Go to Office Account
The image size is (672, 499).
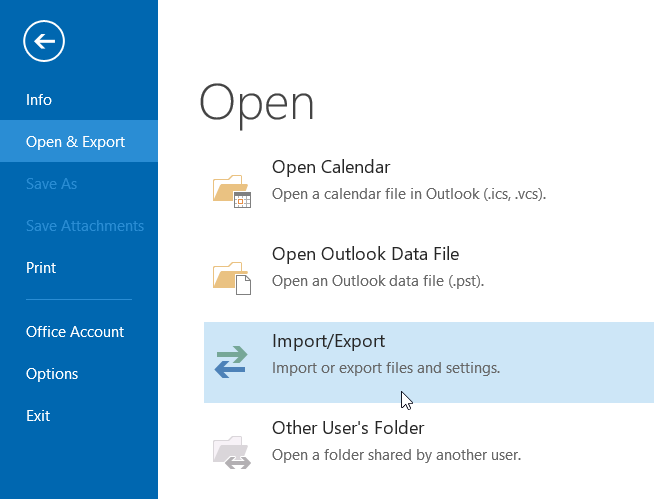tap(75, 332)
